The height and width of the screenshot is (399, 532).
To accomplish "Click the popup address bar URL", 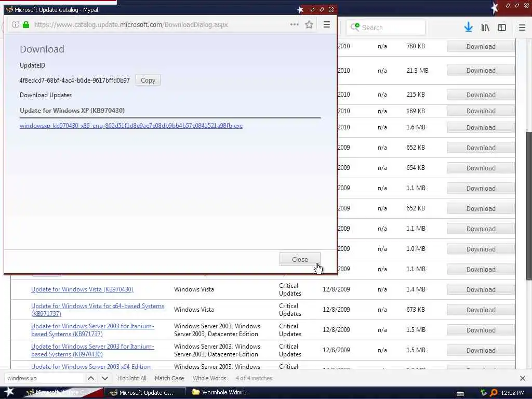I will pos(131,24).
